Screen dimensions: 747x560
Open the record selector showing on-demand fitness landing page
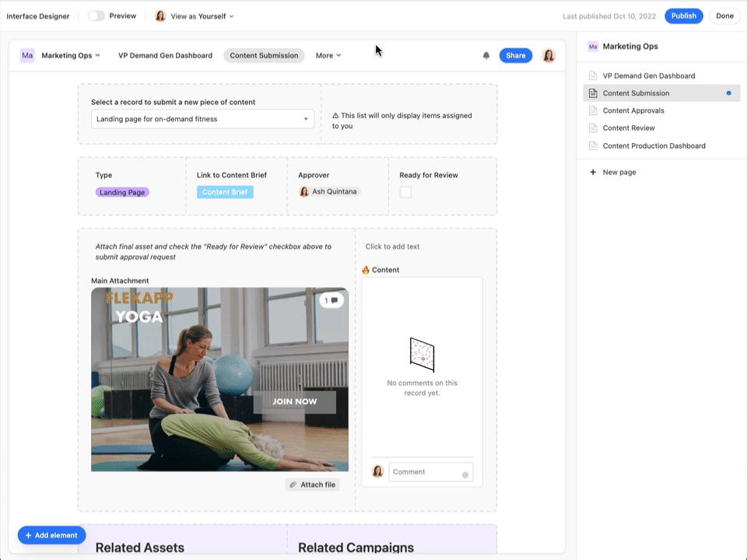click(202, 119)
